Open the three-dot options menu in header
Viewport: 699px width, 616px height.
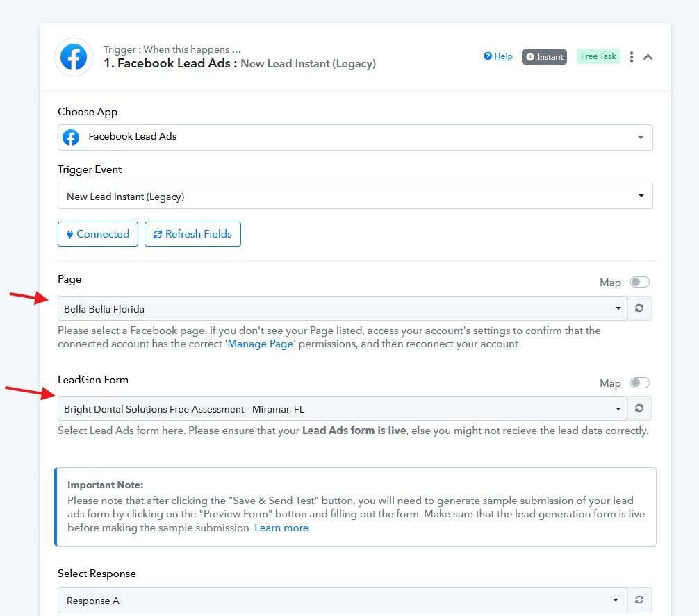click(x=631, y=57)
